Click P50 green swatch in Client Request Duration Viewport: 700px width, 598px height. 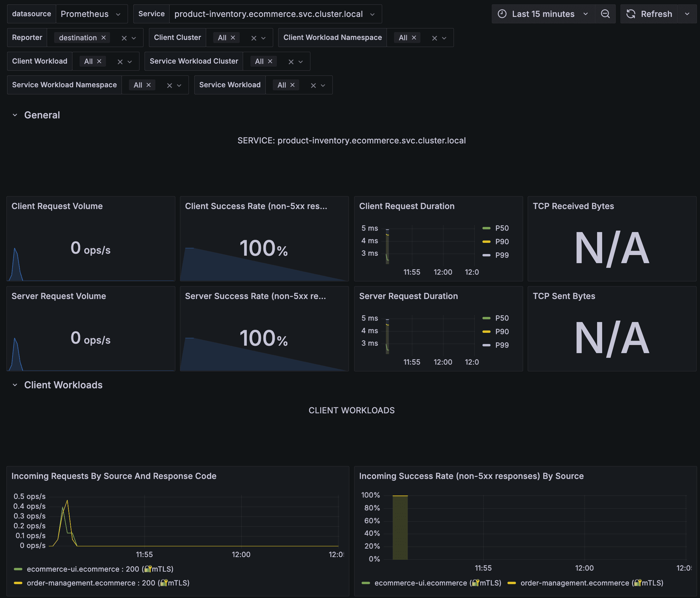coord(486,228)
